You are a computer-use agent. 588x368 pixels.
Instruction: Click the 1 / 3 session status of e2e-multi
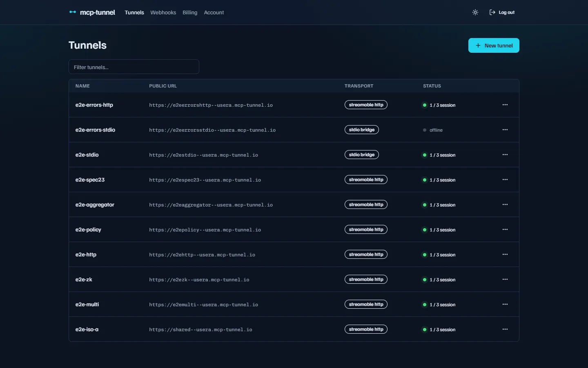point(439,305)
